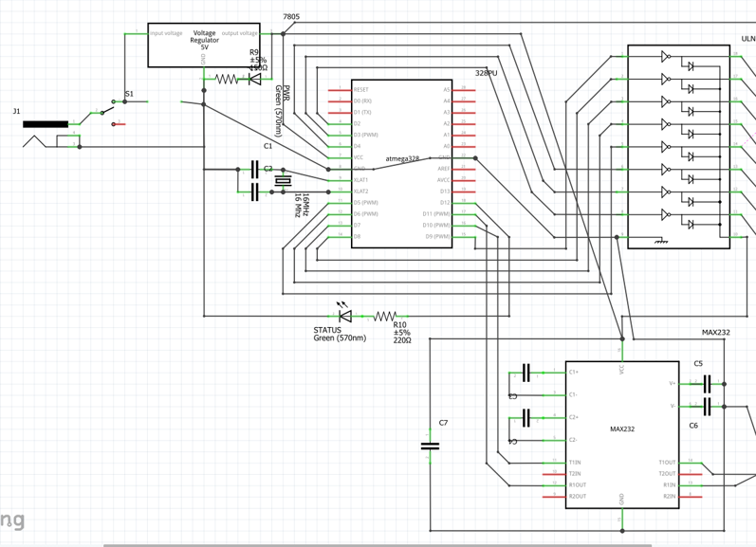Click the horizontal scrollbar at the bottom
Image resolution: width=756 pixels, height=547 pixels.
(x=377, y=545)
